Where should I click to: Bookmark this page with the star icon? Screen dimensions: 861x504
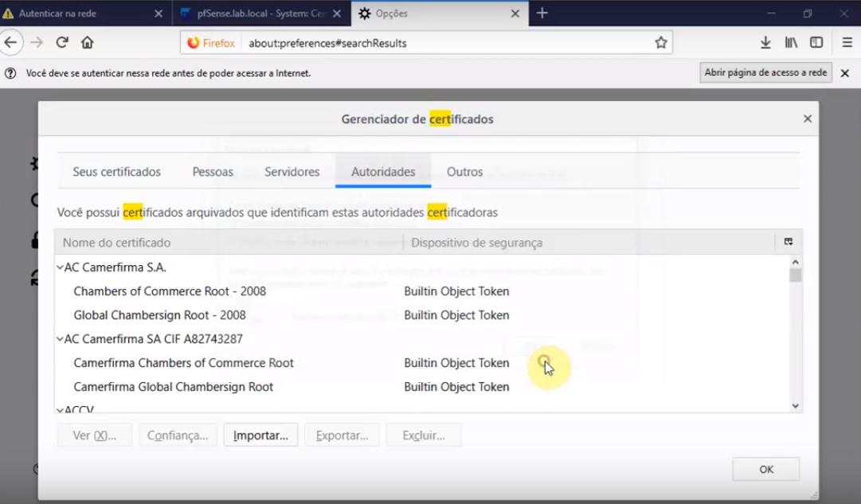pyautogui.click(x=660, y=43)
